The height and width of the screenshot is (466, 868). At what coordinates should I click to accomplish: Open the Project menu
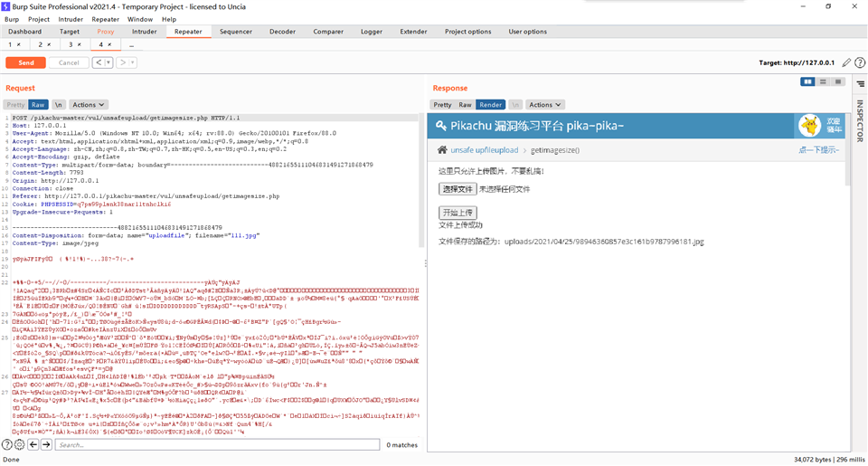pyautogui.click(x=39, y=19)
